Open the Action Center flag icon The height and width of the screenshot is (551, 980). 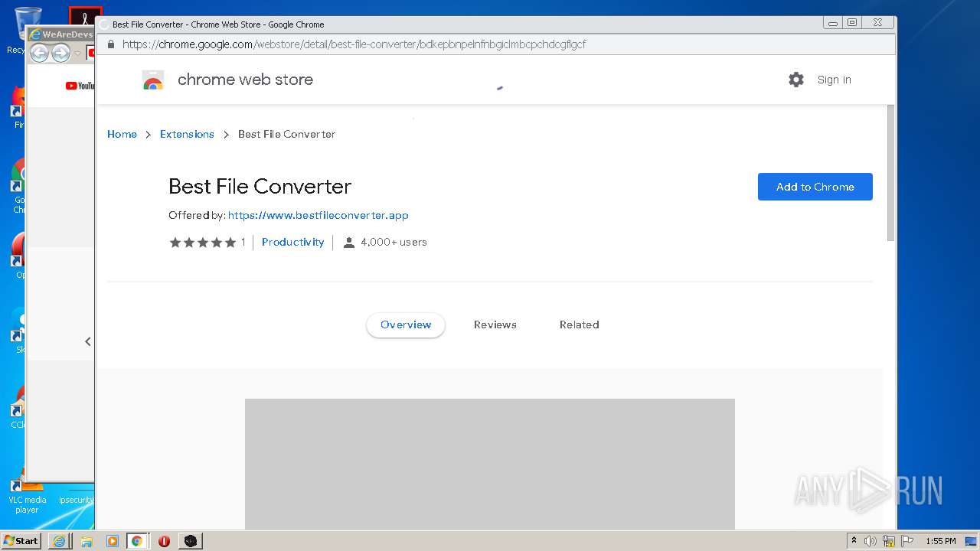point(907,541)
